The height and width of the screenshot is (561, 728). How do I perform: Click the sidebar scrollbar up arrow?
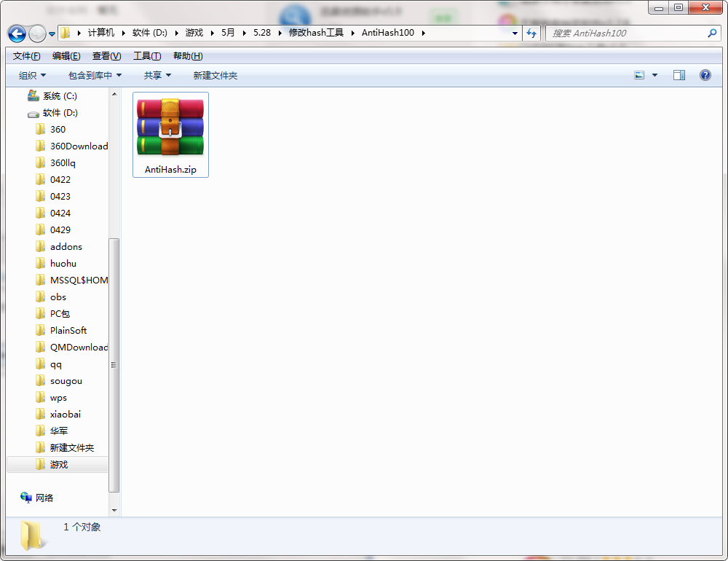tap(114, 95)
